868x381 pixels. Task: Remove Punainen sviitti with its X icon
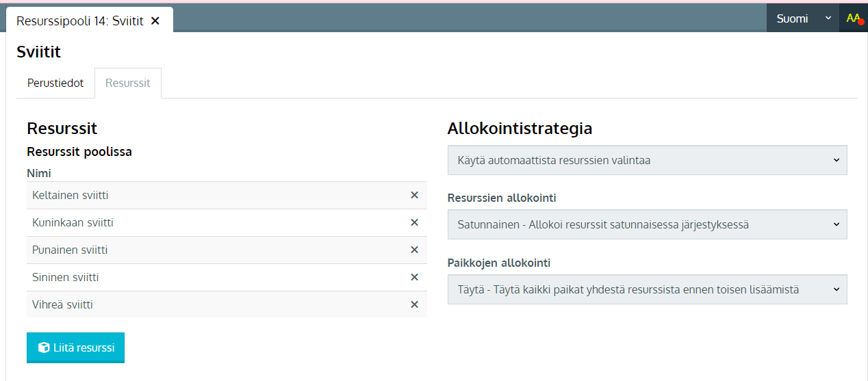click(414, 250)
